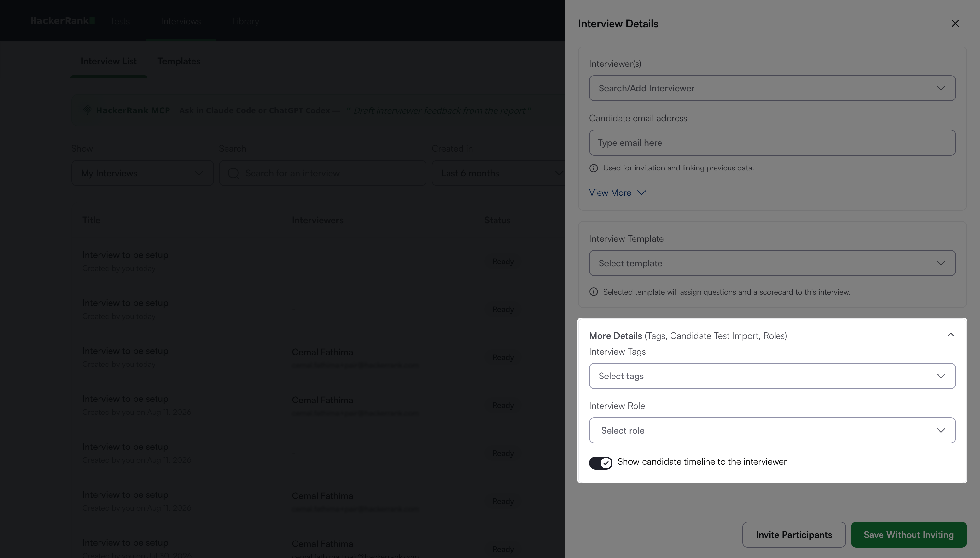Collapse More Details section with chevron
The image size is (980, 558).
(951, 335)
